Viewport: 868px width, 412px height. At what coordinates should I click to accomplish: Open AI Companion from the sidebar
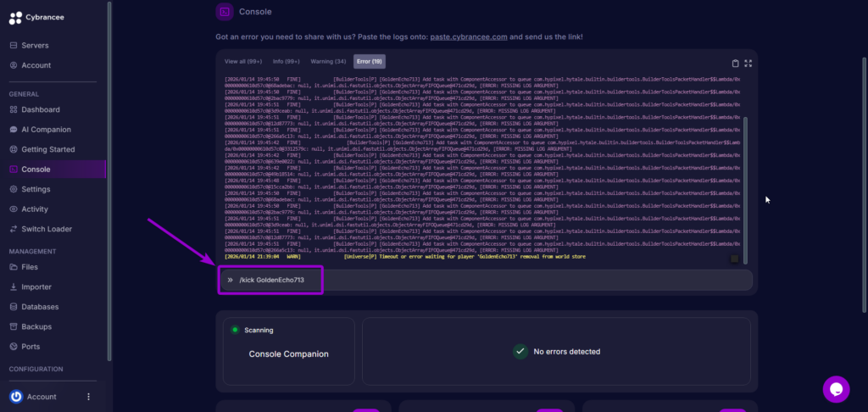(x=46, y=130)
